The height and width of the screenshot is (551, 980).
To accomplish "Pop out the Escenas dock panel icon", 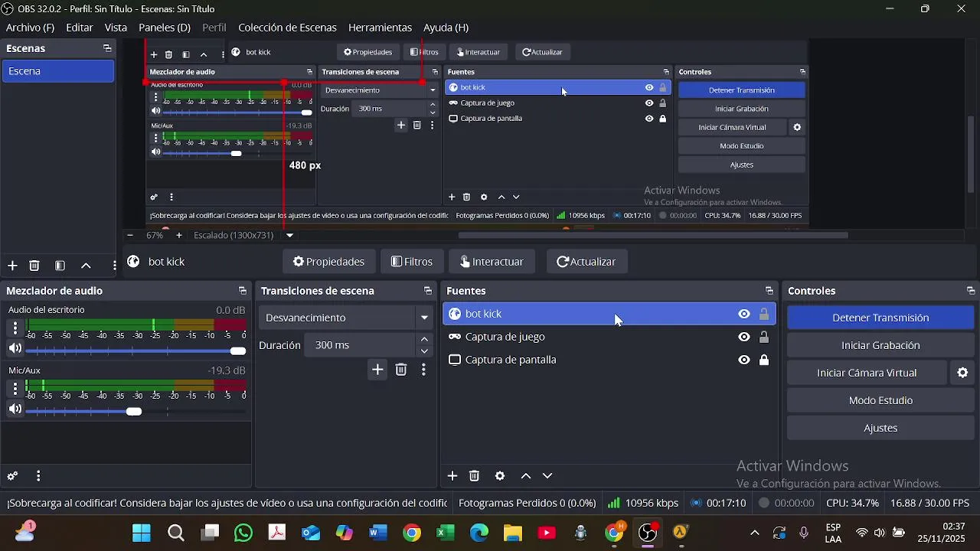I will coord(107,48).
